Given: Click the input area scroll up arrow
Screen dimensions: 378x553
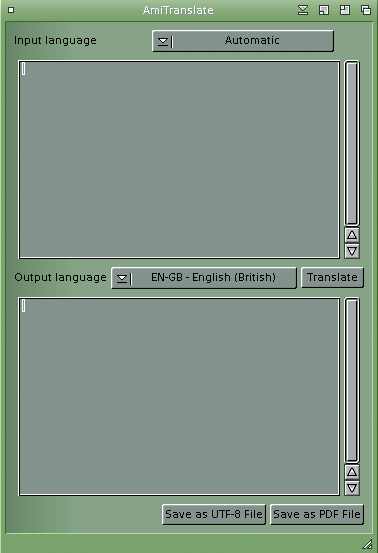Looking at the screenshot, I should (352, 235).
